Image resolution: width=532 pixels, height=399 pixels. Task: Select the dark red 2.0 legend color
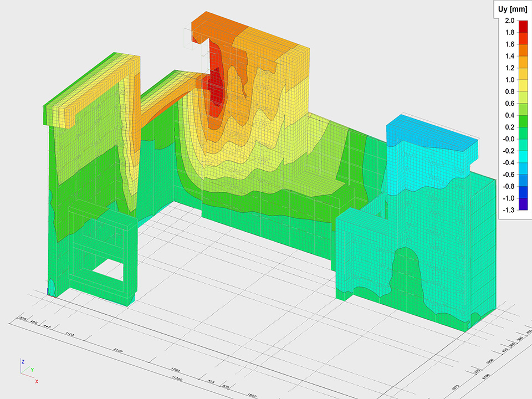(524, 27)
